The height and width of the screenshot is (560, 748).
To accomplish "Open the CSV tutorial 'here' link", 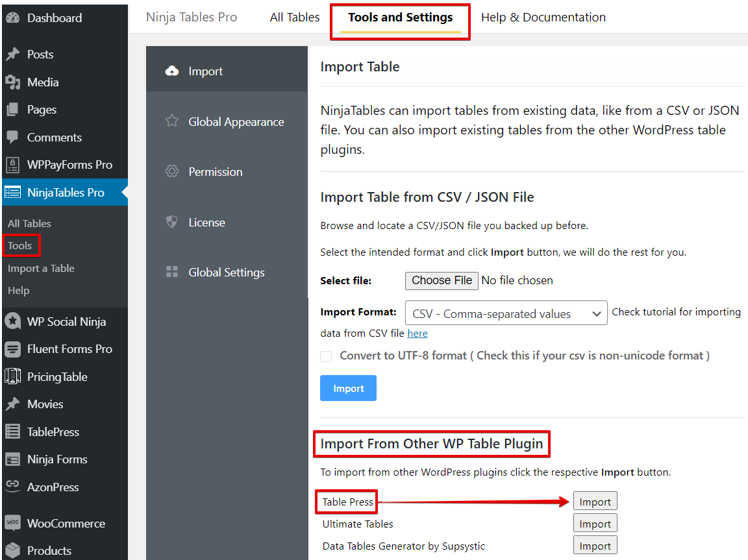I will (x=418, y=334).
